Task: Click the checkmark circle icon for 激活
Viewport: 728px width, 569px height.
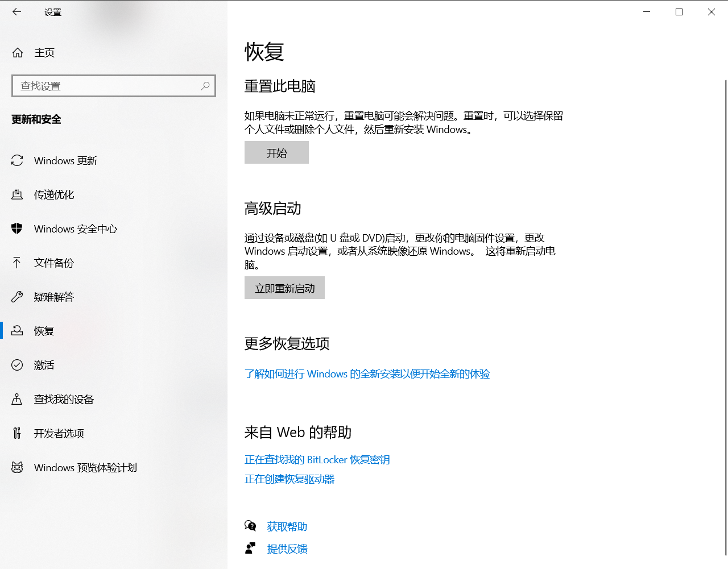Action: click(17, 365)
